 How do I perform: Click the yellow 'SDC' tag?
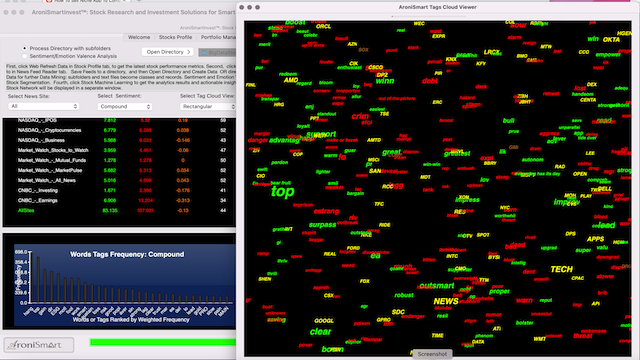point(398,312)
